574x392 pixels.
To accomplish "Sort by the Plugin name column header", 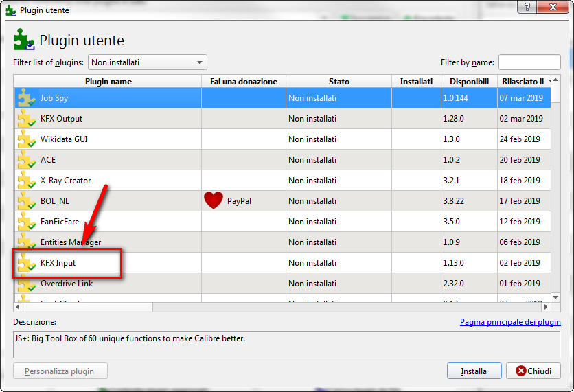I will [108, 81].
